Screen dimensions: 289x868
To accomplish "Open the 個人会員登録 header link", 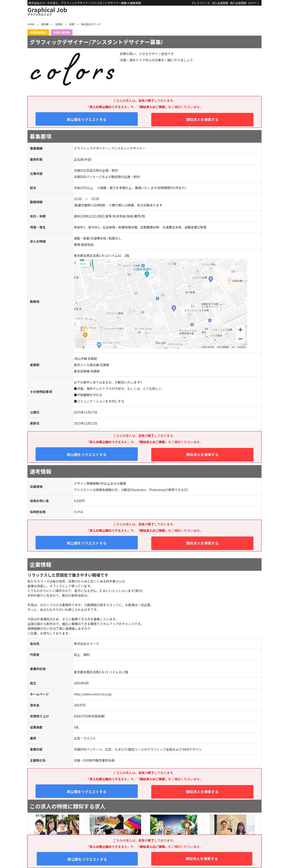I will [238, 3].
